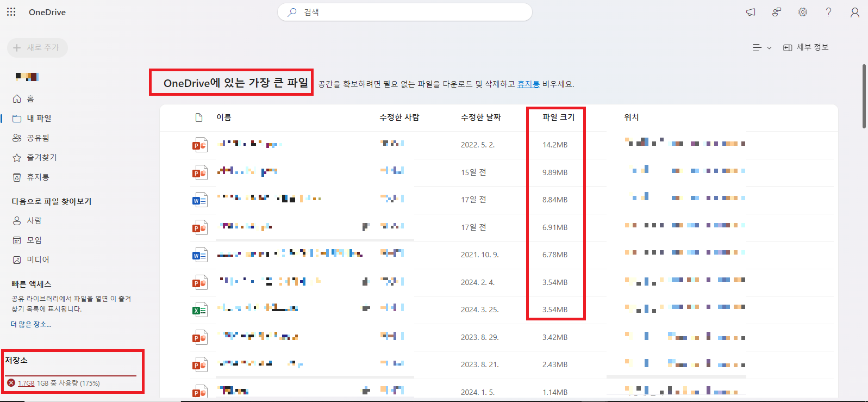Click PowerPoint icon of 9.89MB file
The height and width of the screenshot is (402, 868).
pyautogui.click(x=199, y=172)
